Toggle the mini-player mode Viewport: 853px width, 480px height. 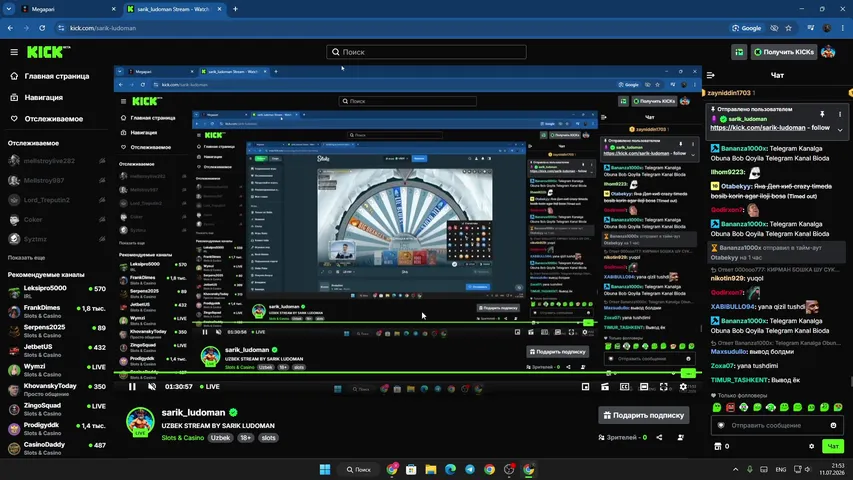pos(585,386)
